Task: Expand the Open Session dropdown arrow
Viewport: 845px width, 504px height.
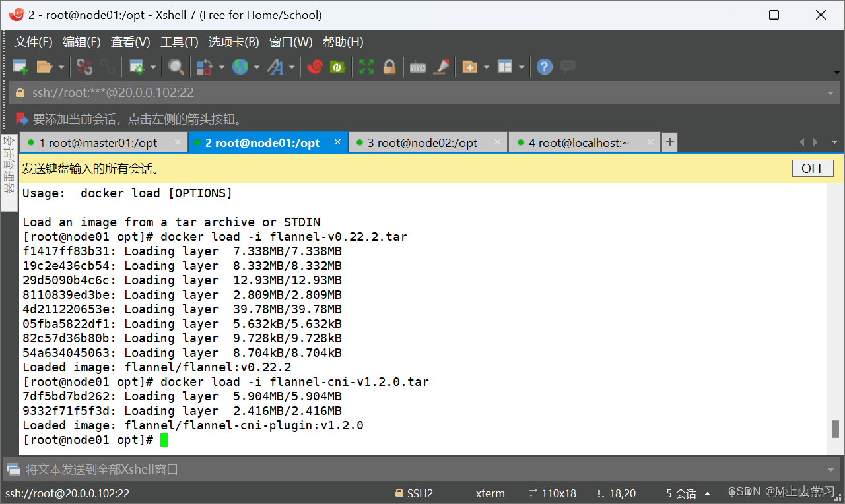Action: [61, 67]
